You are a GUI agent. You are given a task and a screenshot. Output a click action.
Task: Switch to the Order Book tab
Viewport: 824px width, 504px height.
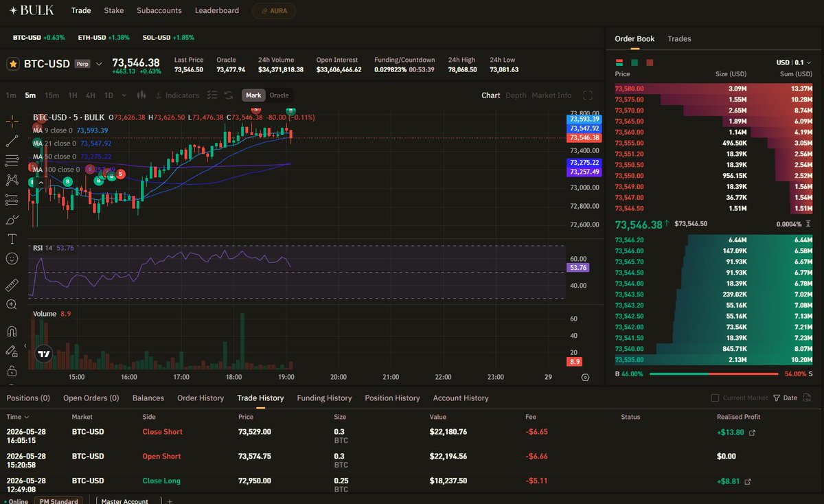(634, 38)
